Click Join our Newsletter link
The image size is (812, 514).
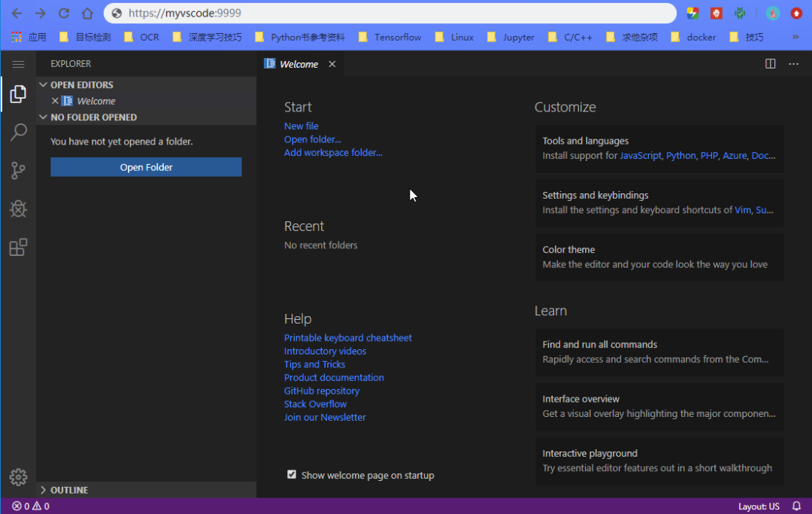click(x=325, y=418)
